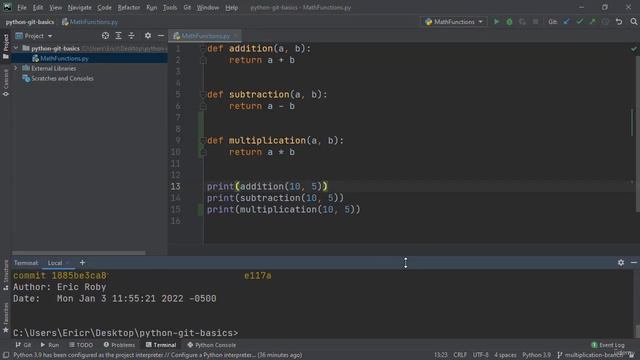The height and width of the screenshot is (360, 640).
Task: Fold the subtraction function at line 5
Action: click(x=203, y=95)
